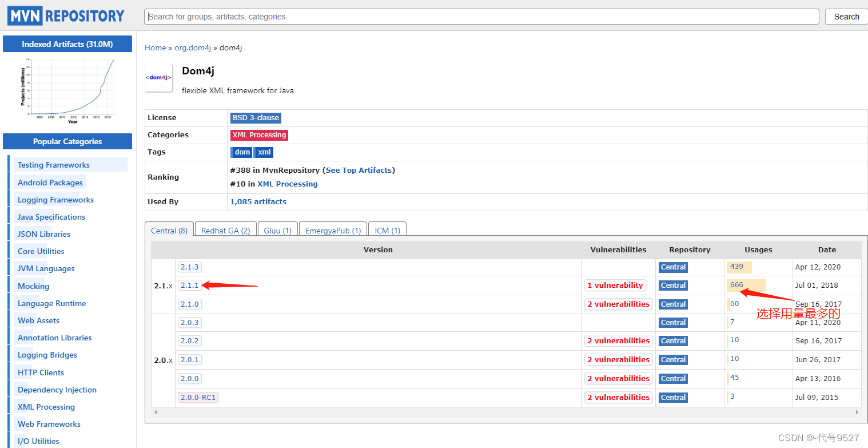The image size is (868, 448).
Task: Open Web Frameworks category
Action: (x=49, y=425)
